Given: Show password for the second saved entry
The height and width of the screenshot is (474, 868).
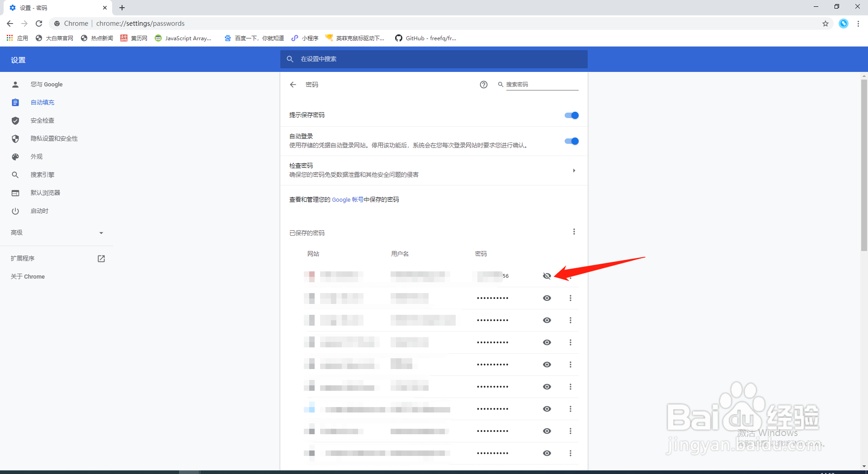Looking at the screenshot, I should click(x=547, y=298).
